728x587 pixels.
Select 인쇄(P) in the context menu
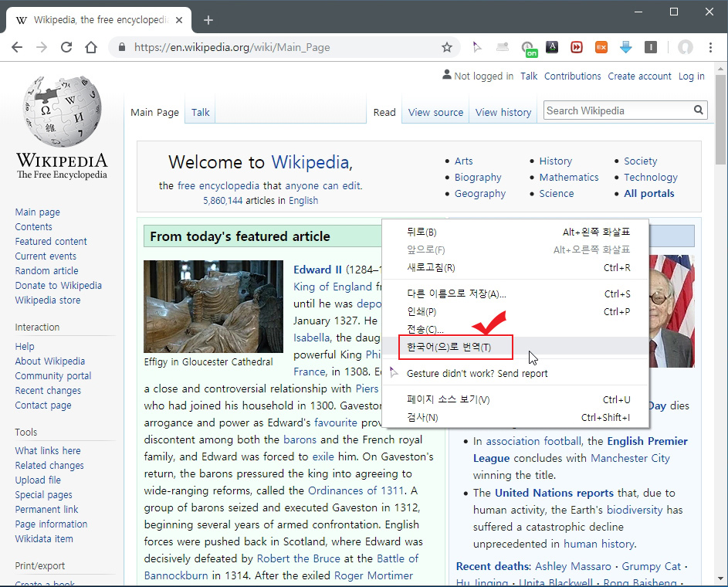[515, 311]
